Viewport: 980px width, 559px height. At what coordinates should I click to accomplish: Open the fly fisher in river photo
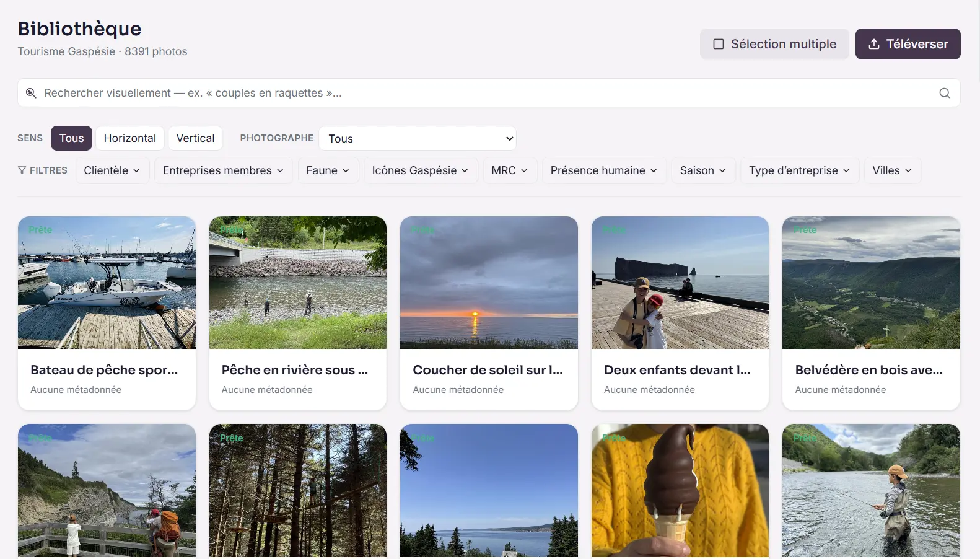[871, 490]
